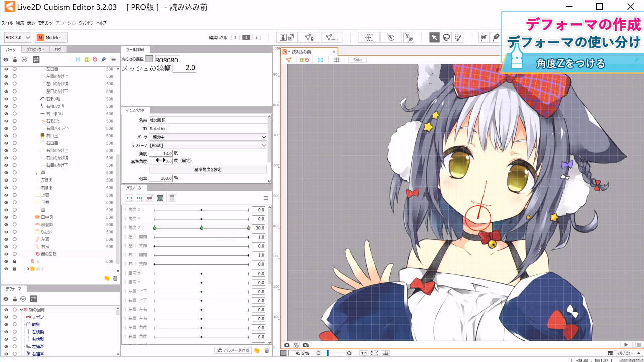The image size is (644, 362).
Task: Click the AUTO mesh generator icon
Action: pyautogui.click(x=332, y=37)
